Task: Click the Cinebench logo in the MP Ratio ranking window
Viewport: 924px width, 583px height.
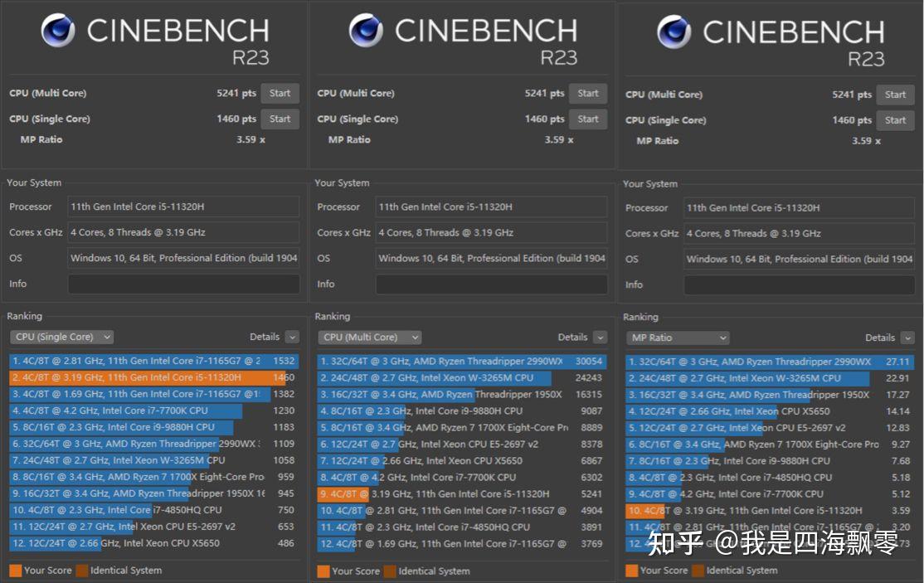Action: (x=674, y=32)
